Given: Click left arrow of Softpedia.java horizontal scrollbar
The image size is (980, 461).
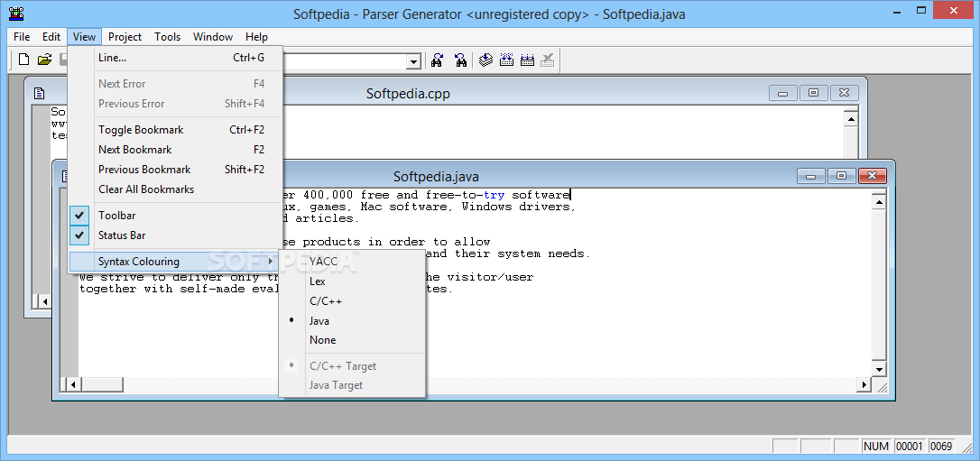Looking at the screenshot, I should click(72, 385).
